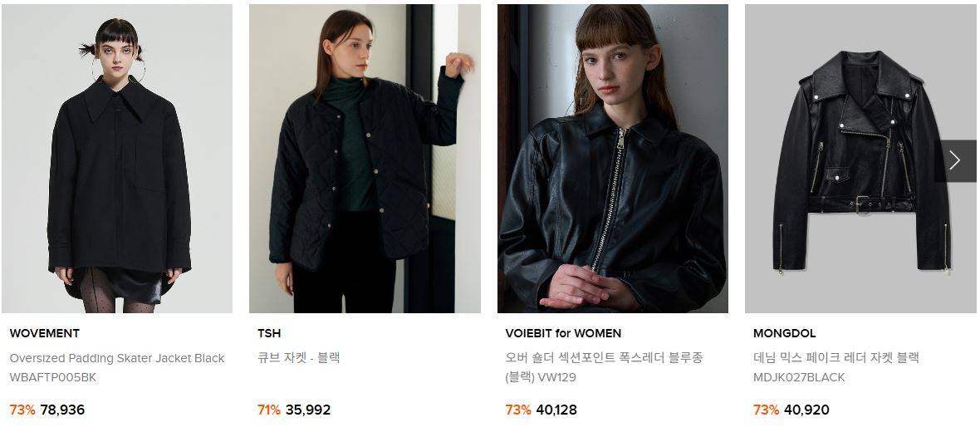Visit the MONGDOL brand link
This screenshot has width=980, height=437.
(784, 333)
